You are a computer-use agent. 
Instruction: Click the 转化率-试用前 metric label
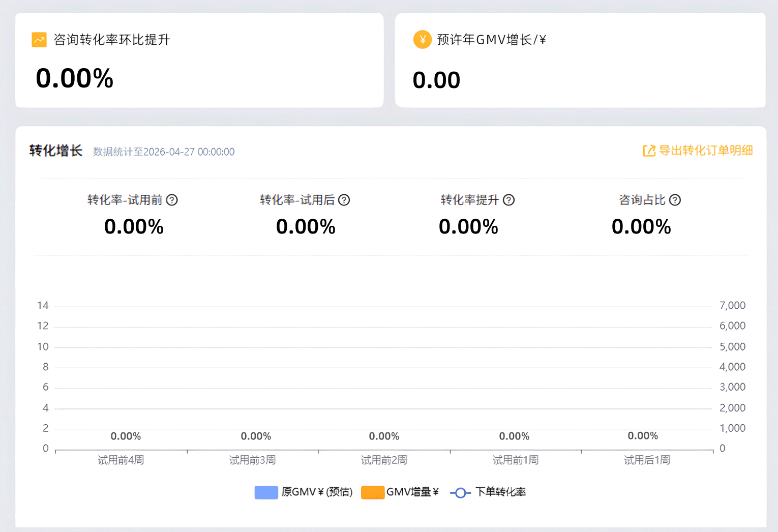[125, 200]
